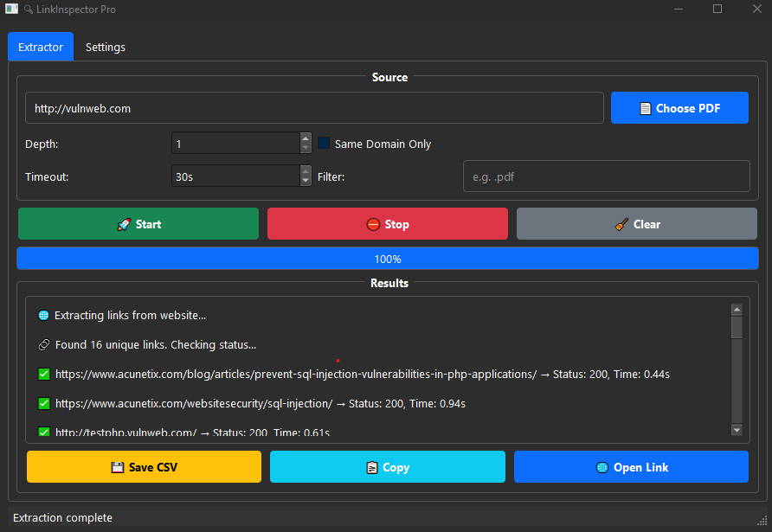This screenshot has width=772, height=532.
Task: Click the URL field containing http://vulnweb.com
Action: click(x=314, y=108)
